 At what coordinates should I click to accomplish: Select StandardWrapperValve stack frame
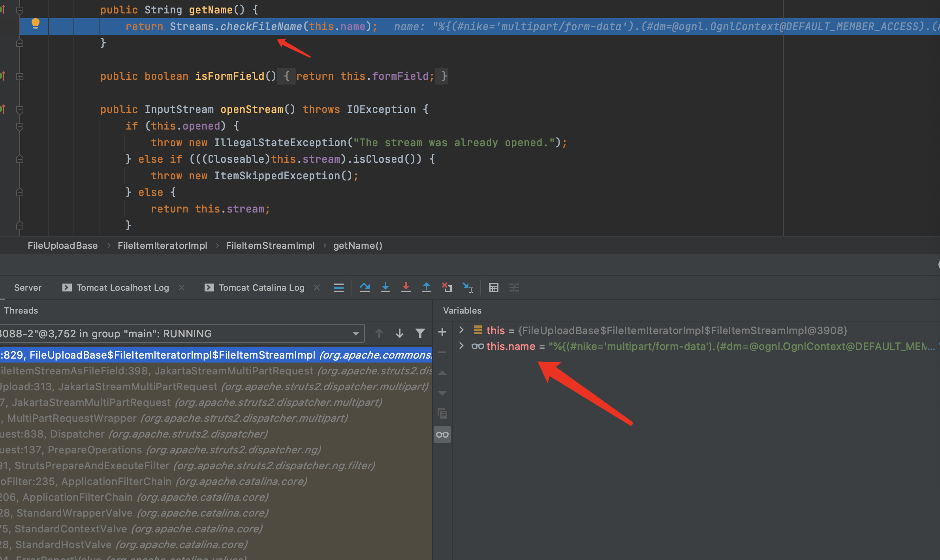(x=216, y=513)
